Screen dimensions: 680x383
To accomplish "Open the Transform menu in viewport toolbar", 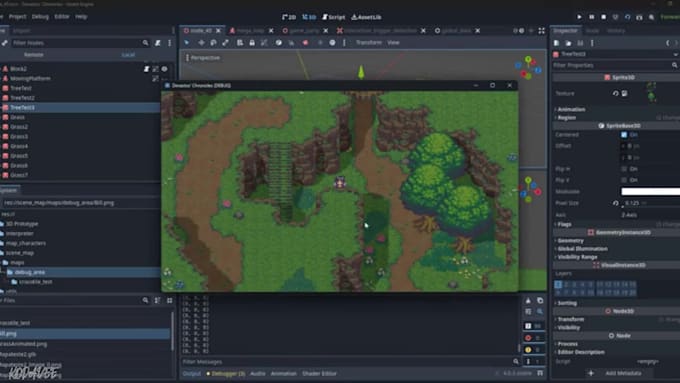I will click(x=369, y=43).
